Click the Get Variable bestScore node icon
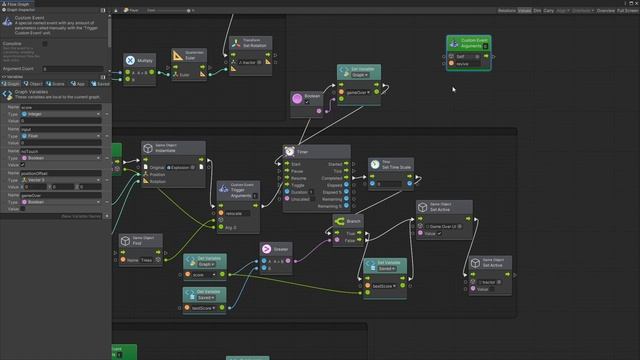640x360 pixels. pyautogui.click(x=190, y=294)
